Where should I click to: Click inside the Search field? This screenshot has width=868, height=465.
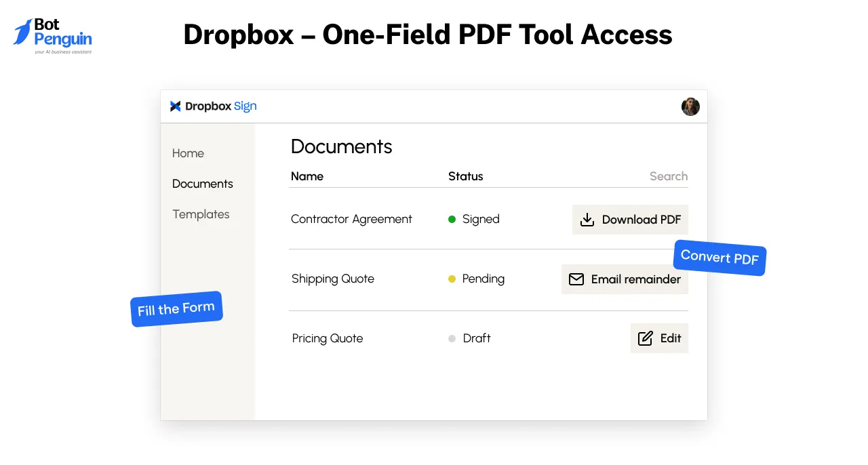668,176
